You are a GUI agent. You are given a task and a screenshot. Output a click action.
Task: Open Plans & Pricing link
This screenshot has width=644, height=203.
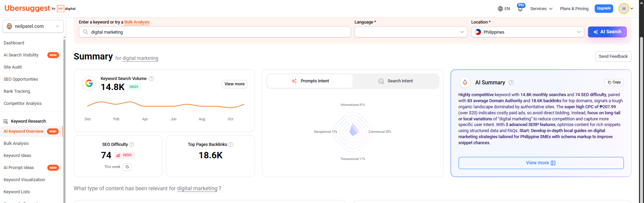[574, 9]
